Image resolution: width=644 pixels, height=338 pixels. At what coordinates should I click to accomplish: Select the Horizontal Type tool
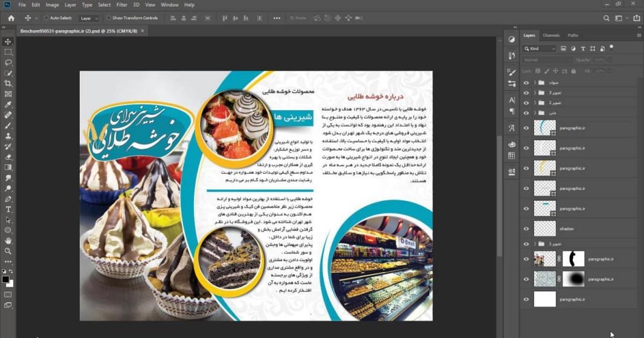(8, 209)
